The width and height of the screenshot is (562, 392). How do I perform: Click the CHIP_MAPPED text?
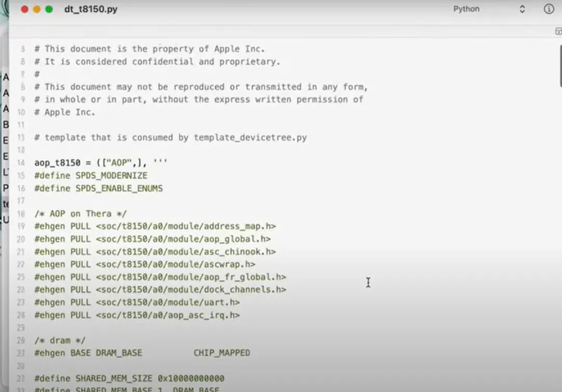coord(222,353)
